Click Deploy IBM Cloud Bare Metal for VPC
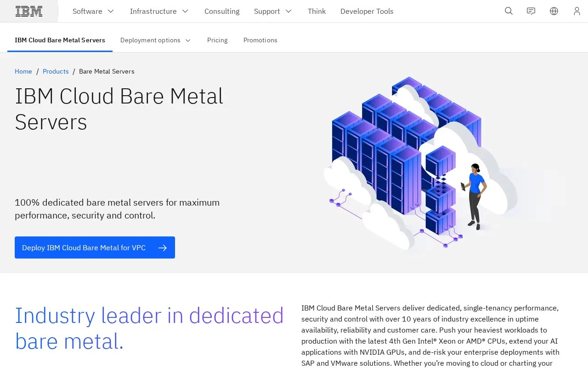 point(95,247)
